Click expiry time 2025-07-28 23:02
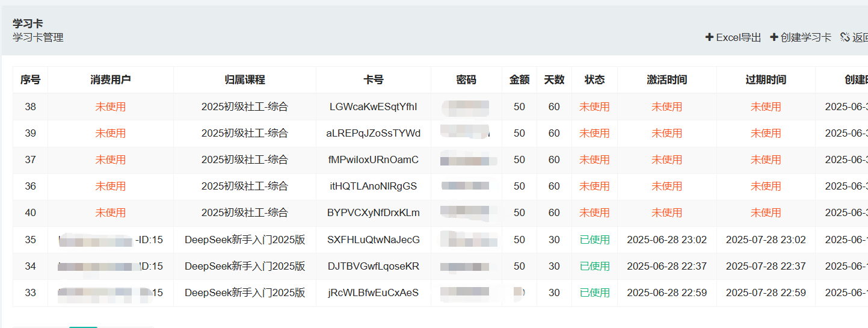This screenshot has height=328, width=868. [x=766, y=240]
